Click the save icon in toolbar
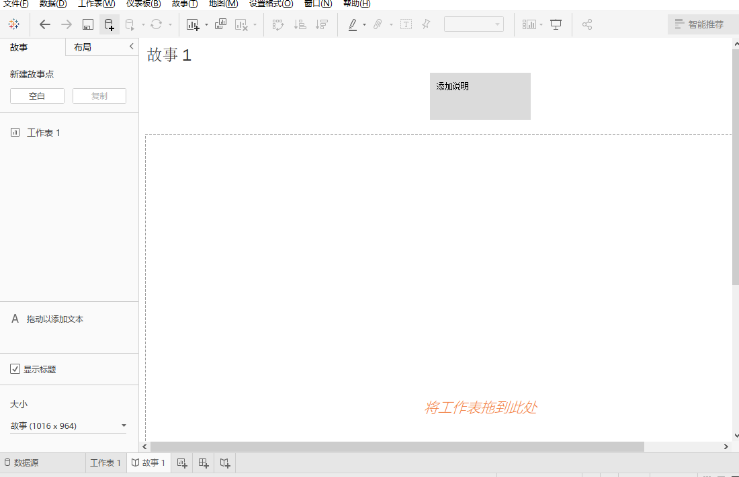Viewport: 739px width, 477px height. tap(88, 24)
